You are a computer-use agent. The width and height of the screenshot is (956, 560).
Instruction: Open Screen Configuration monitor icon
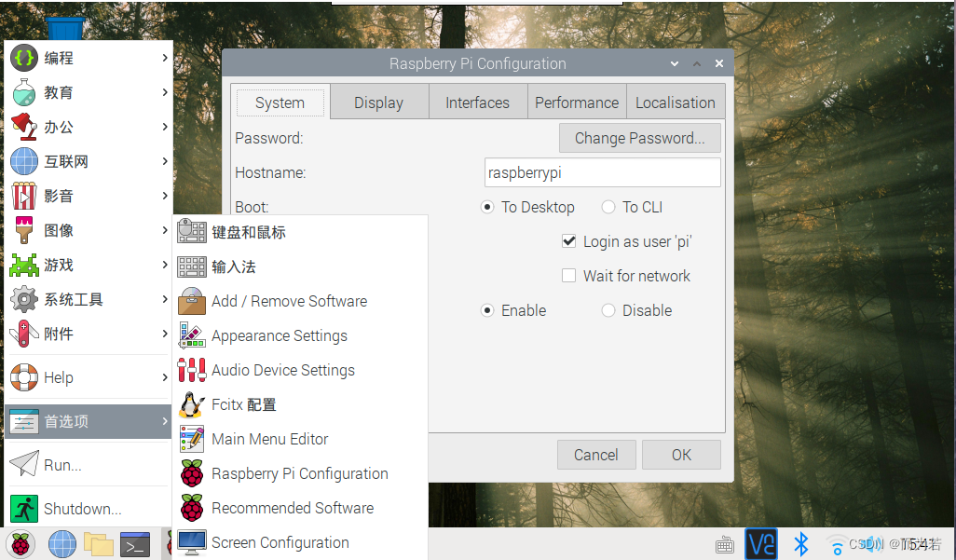tap(192, 542)
